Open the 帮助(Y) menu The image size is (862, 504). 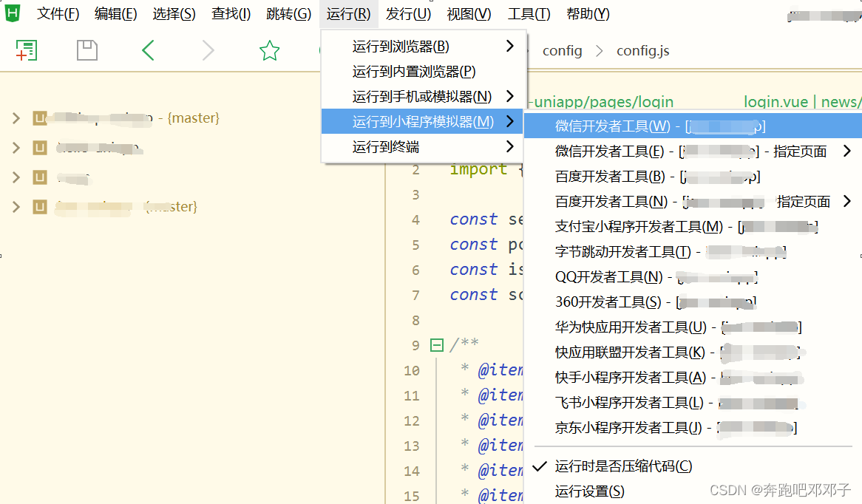tap(588, 14)
